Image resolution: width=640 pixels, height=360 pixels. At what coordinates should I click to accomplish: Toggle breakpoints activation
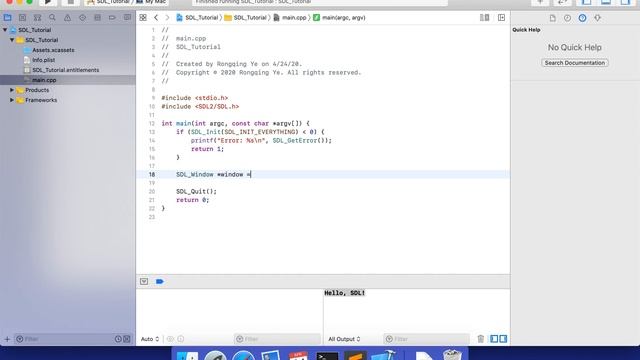tap(160, 281)
